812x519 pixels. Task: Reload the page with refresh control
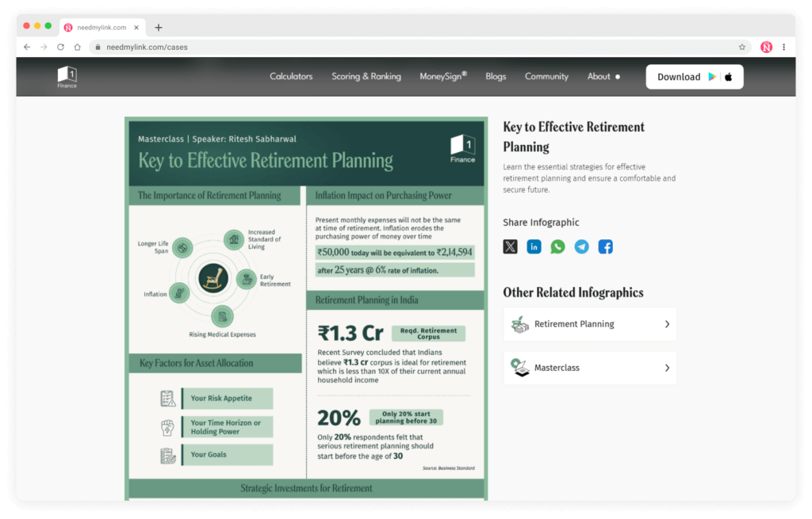[60, 47]
